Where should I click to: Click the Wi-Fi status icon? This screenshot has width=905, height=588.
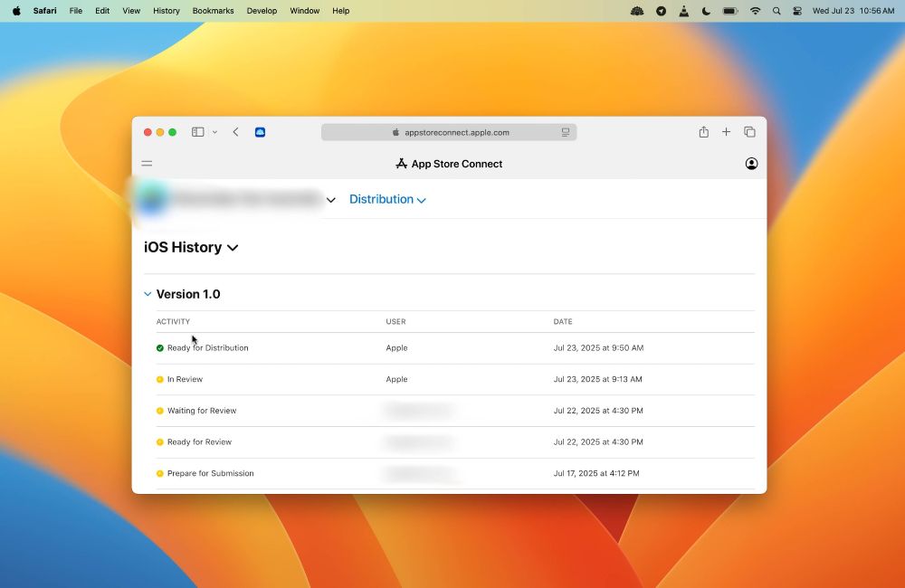(x=755, y=10)
